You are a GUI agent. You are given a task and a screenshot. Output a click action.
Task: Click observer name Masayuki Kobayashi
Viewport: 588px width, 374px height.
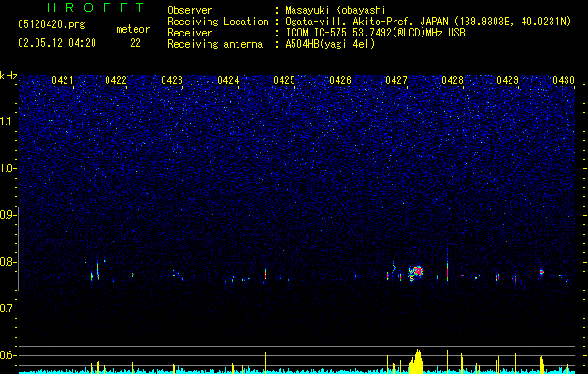pyautogui.click(x=336, y=10)
